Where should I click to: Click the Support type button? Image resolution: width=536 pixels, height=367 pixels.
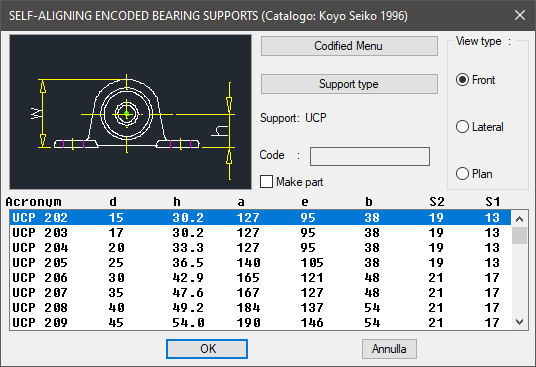click(x=349, y=84)
